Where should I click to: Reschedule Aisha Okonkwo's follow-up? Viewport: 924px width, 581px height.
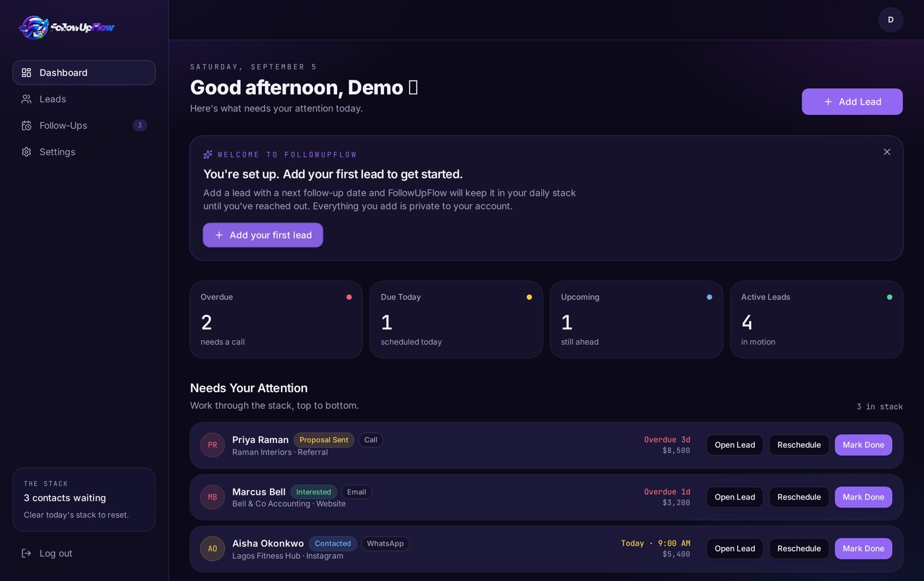(799, 549)
